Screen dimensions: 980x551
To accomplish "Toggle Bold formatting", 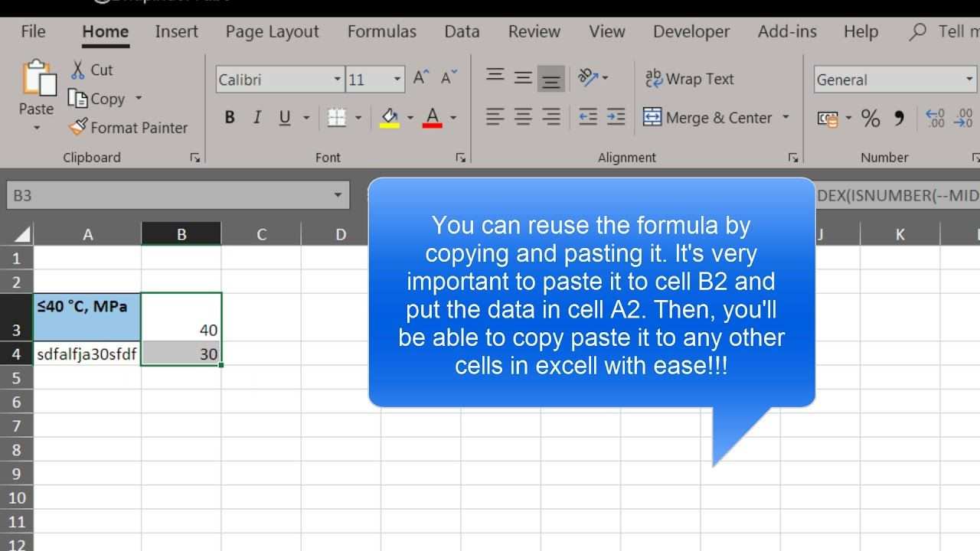I will (x=229, y=118).
